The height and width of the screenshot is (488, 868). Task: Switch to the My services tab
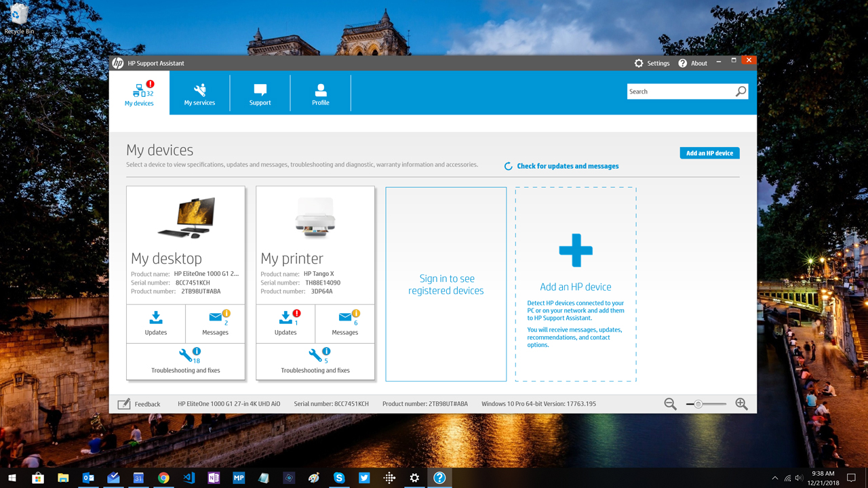tap(199, 94)
